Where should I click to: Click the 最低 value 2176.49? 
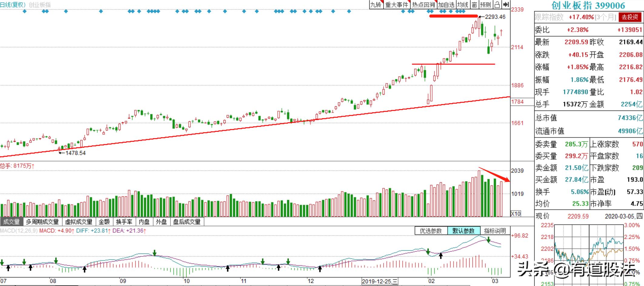[x=631, y=80]
